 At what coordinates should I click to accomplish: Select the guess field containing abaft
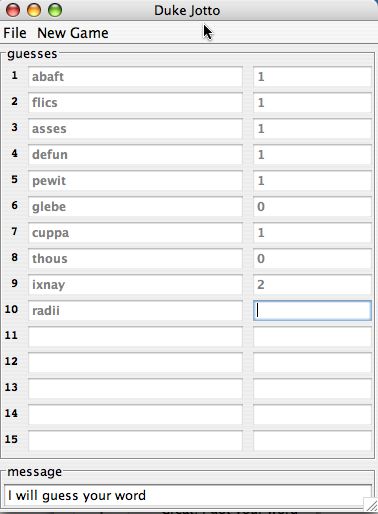pos(135,77)
